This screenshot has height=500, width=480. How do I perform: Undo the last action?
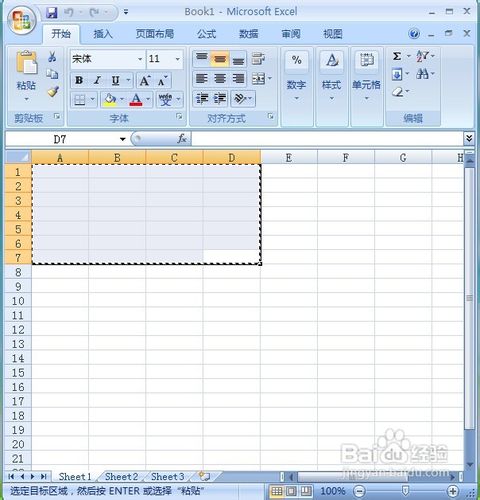[x=69, y=13]
